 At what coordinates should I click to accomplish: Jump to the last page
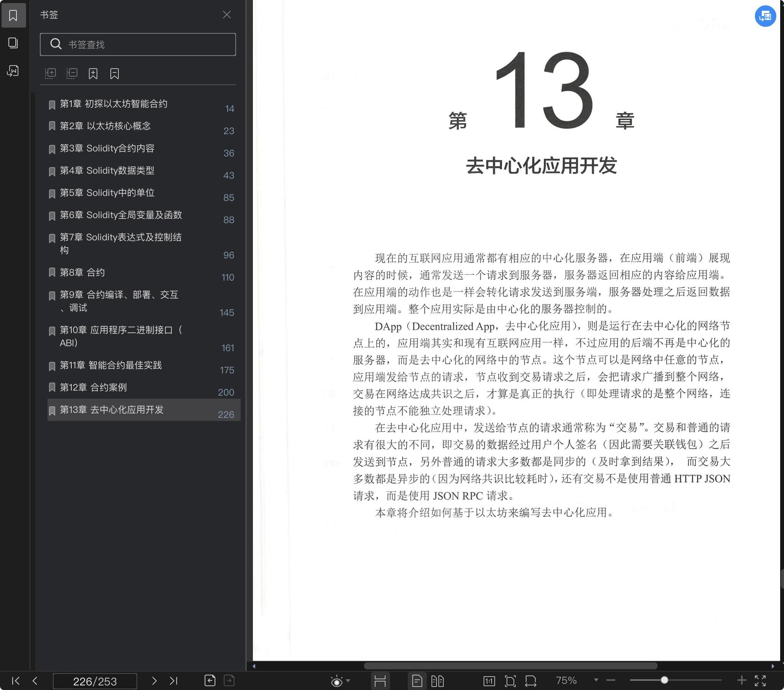click(x=173, y=680)
